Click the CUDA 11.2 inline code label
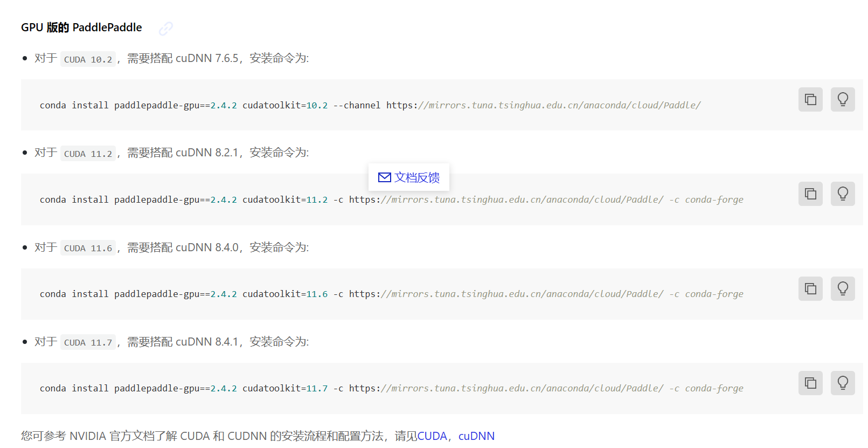This screenshot has width=868, height=448. tap(88, 154)
